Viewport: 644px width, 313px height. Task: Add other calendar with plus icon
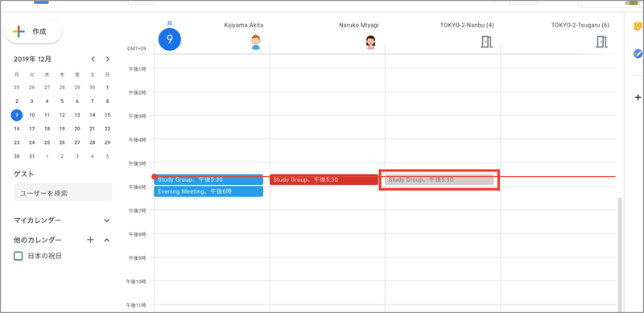[91, 240]
